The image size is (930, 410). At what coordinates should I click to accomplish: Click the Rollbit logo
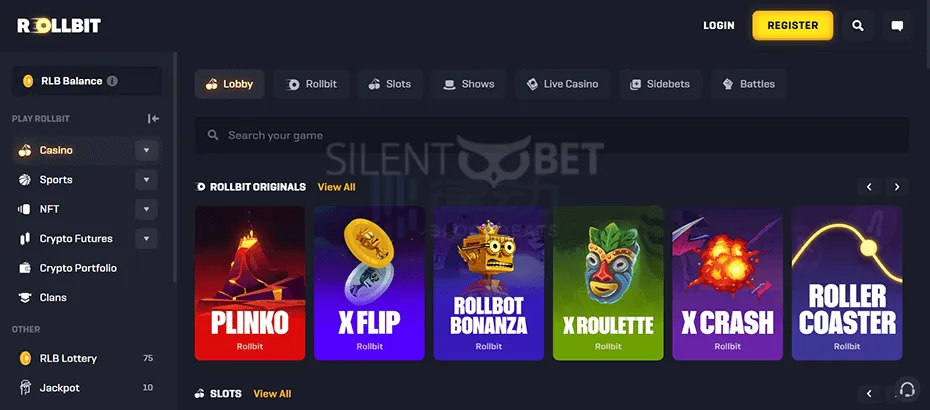(59, 26)
